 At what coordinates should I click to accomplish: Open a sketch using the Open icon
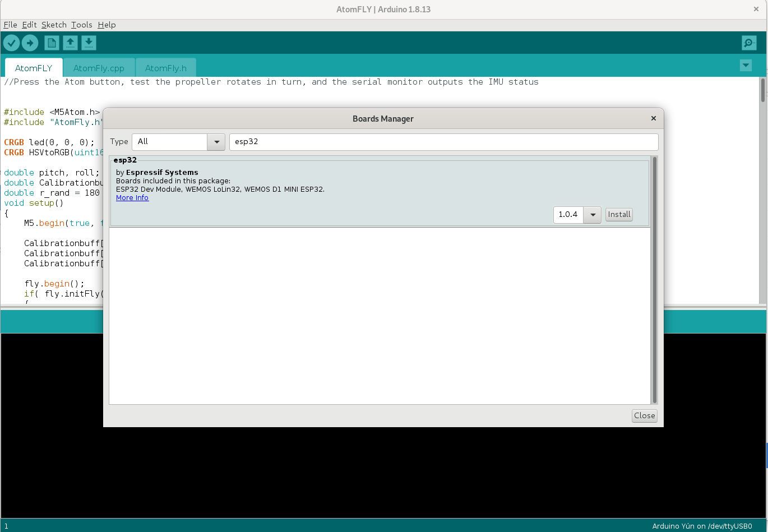pyautogui.click(x=70, y=43)
